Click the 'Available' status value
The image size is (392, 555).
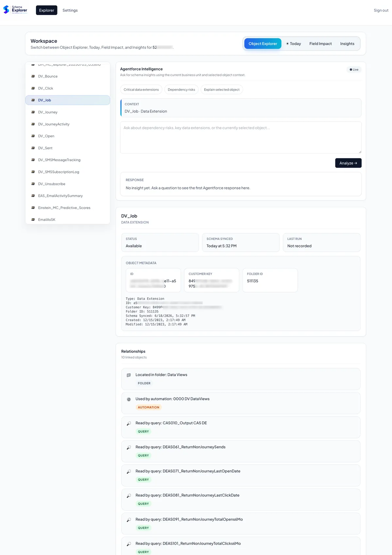coord(134,246)
